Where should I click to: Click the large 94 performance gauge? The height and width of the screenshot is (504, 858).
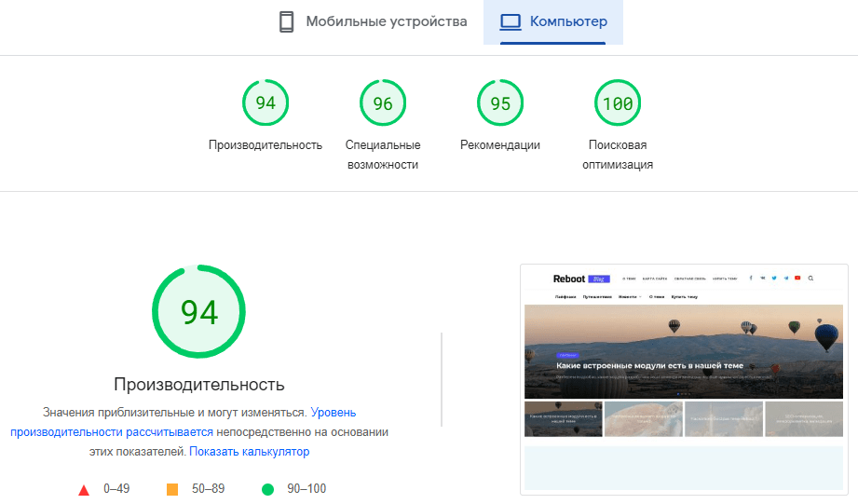coord(198,312)
